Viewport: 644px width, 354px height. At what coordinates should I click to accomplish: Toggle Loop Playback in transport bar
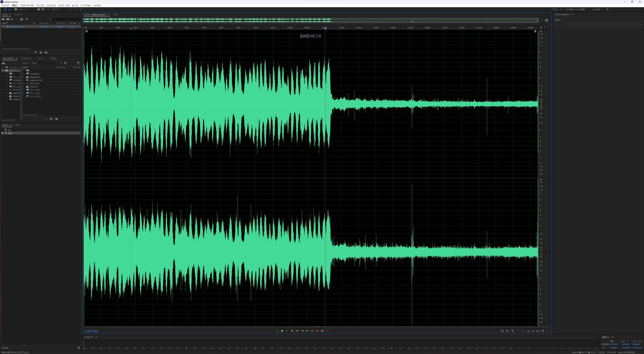point(322,331)
